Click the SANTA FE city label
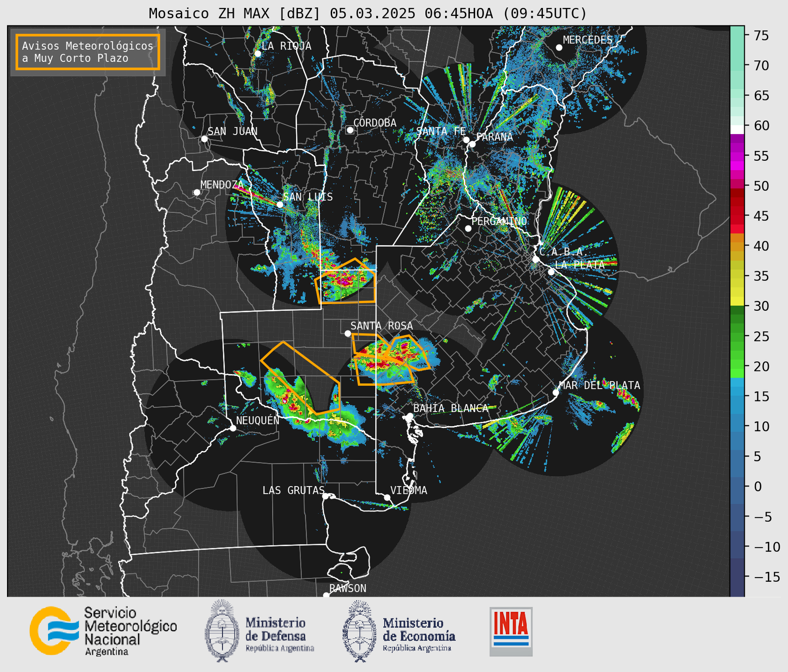Image resolution: width=788 pixels, height=672 pixels. point(441,131)
